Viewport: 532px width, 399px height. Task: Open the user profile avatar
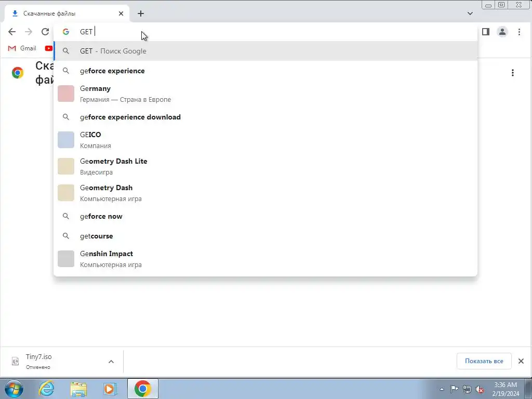pos(502,32)
